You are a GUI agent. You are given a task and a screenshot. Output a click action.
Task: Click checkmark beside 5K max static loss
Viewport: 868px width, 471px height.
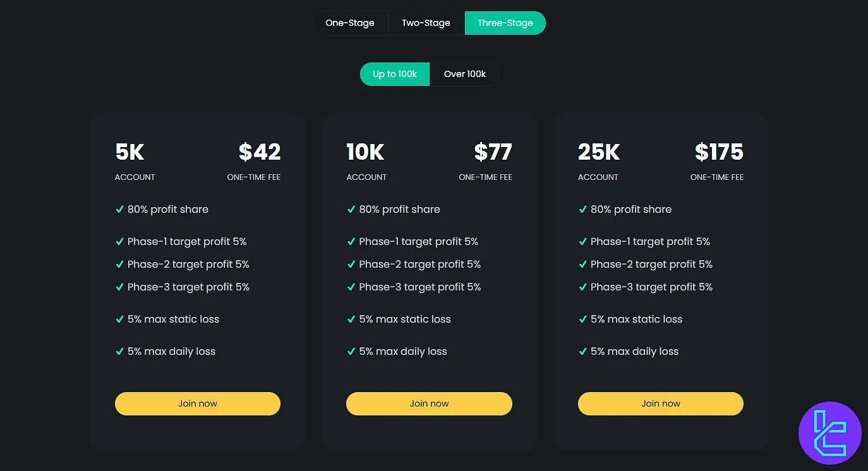[119, 319]
